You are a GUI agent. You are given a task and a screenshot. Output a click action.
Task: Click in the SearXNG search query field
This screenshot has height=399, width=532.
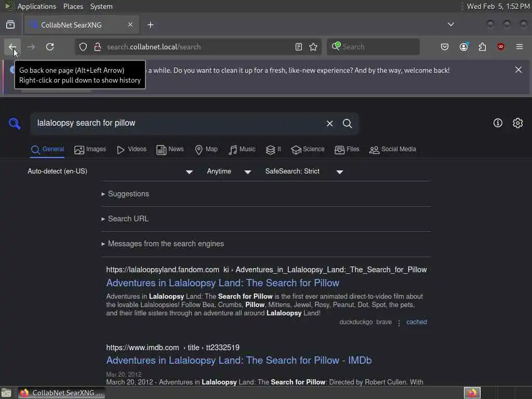(178, 123)
